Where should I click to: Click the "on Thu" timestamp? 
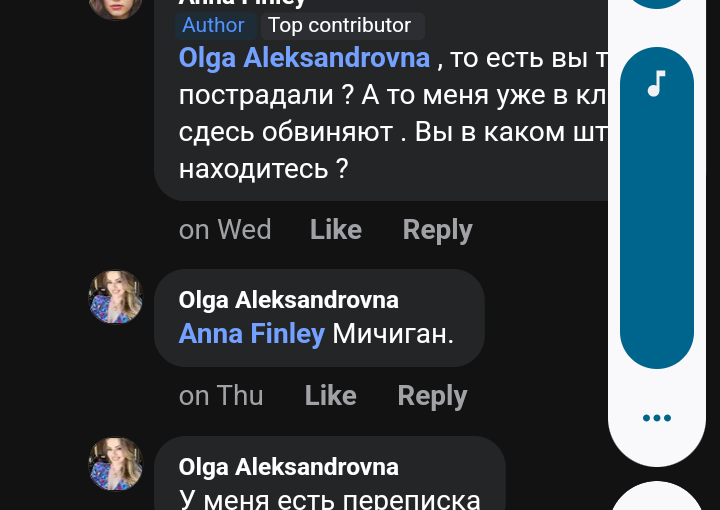(x=221, y=396)
